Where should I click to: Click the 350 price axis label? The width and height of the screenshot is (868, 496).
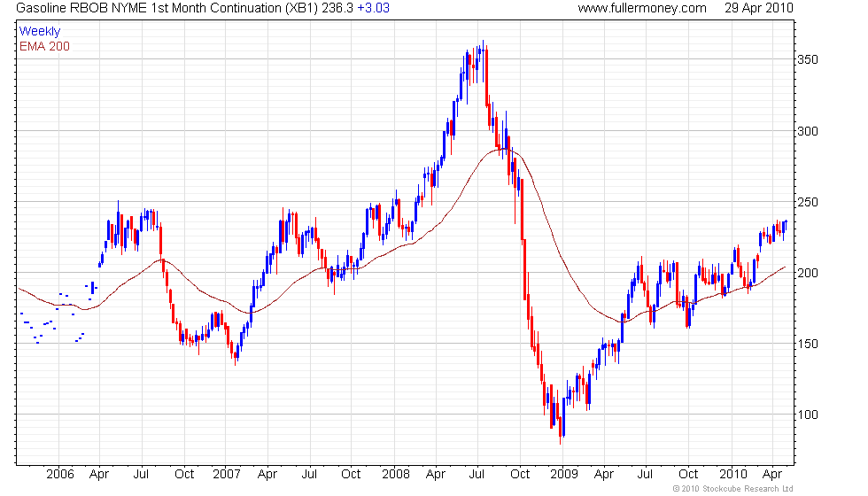click(807, 60)
